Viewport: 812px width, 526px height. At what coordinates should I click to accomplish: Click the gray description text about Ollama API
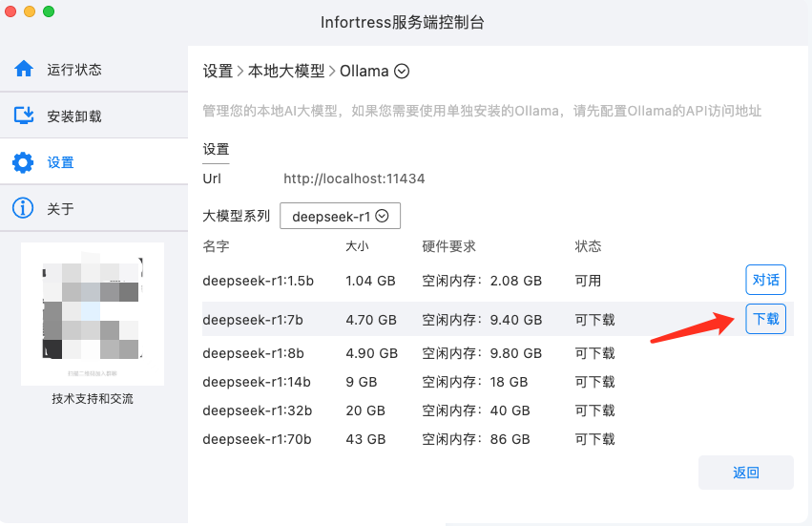tap(482, 111)
